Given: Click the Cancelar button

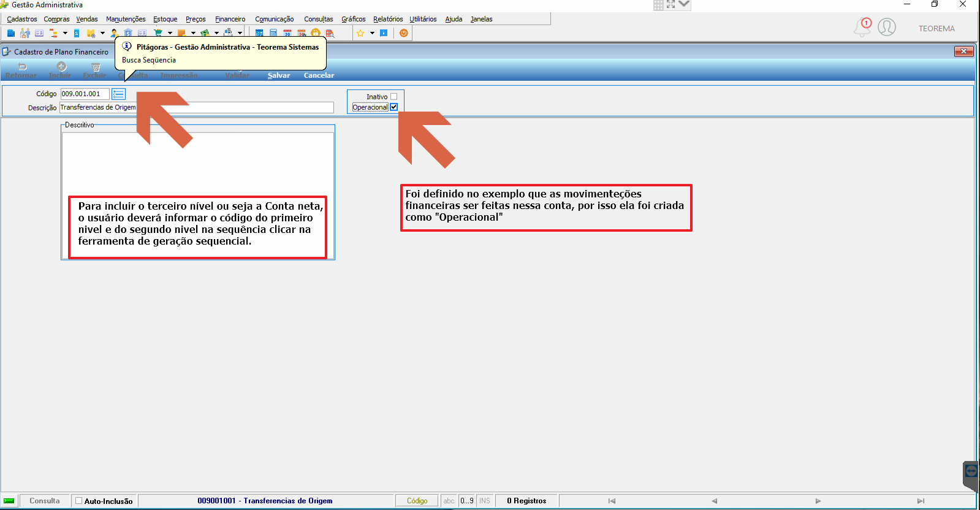Looking at the screenshot, I should pos(319,75).
